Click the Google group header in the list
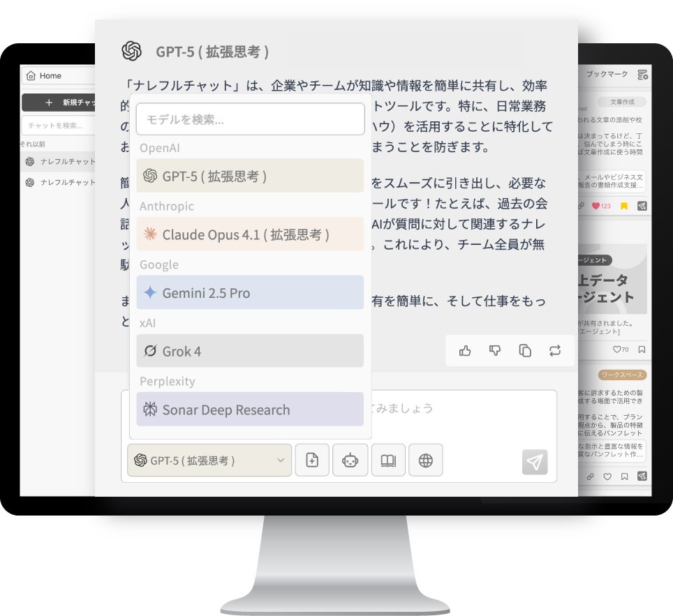 pyautogui.click(x=158, y=264)
